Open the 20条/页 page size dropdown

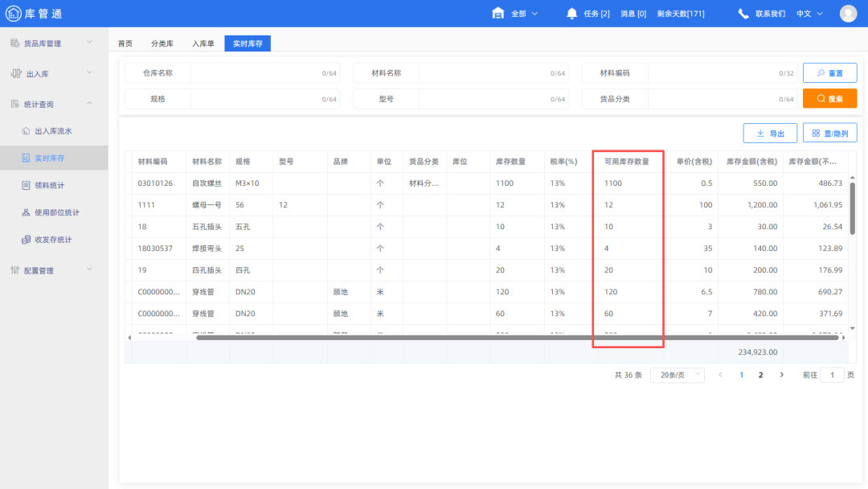[677, 375]
